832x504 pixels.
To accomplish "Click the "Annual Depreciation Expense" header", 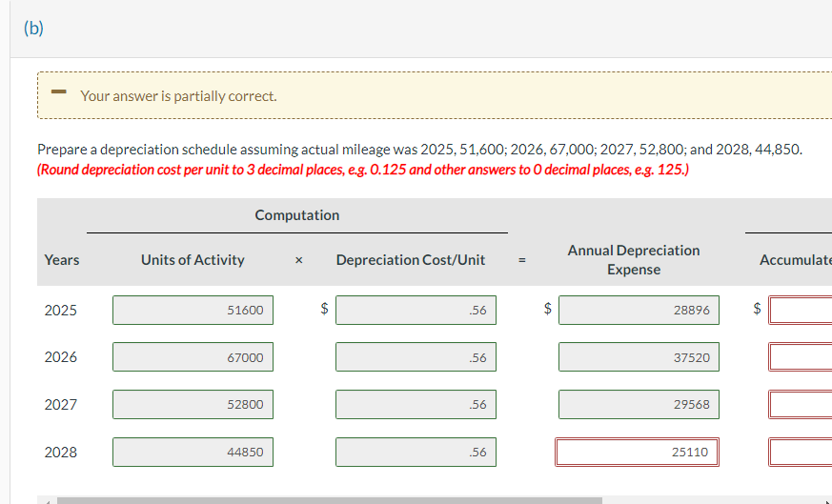I will (x=634, y=260).
